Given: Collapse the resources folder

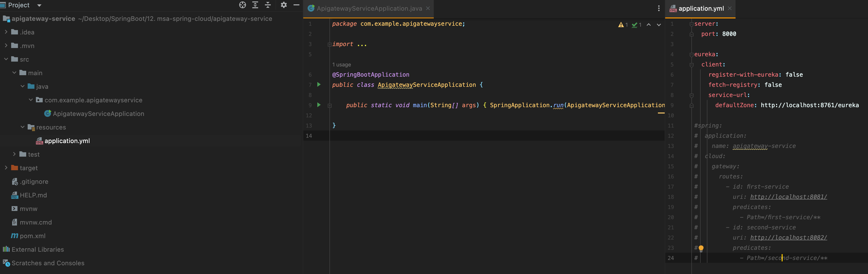Looking at the screenshot, I should [23, 127].
